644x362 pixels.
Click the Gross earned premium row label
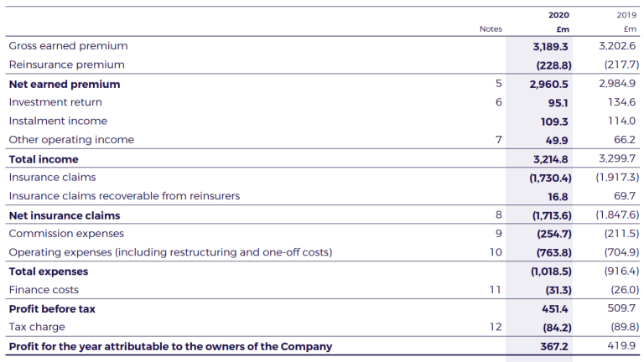pos(68,46)
